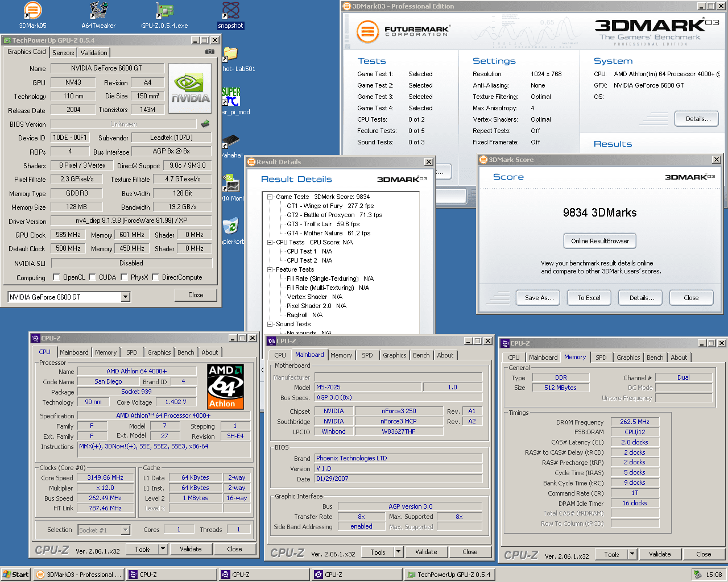This screenshot has height=582, width=728.
Task: Collapse the CPU Tests tree node
Action: (270, 242)
